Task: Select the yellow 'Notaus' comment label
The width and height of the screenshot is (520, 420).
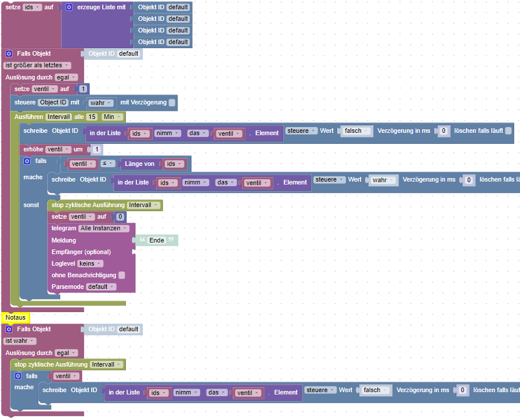Action: click(16, 317)
